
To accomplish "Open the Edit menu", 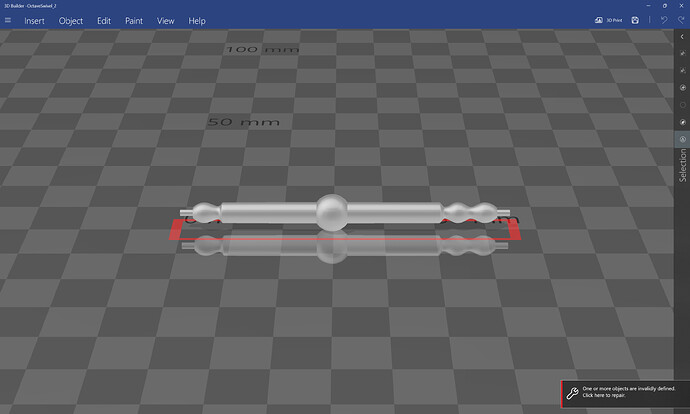I will (104, 21).
